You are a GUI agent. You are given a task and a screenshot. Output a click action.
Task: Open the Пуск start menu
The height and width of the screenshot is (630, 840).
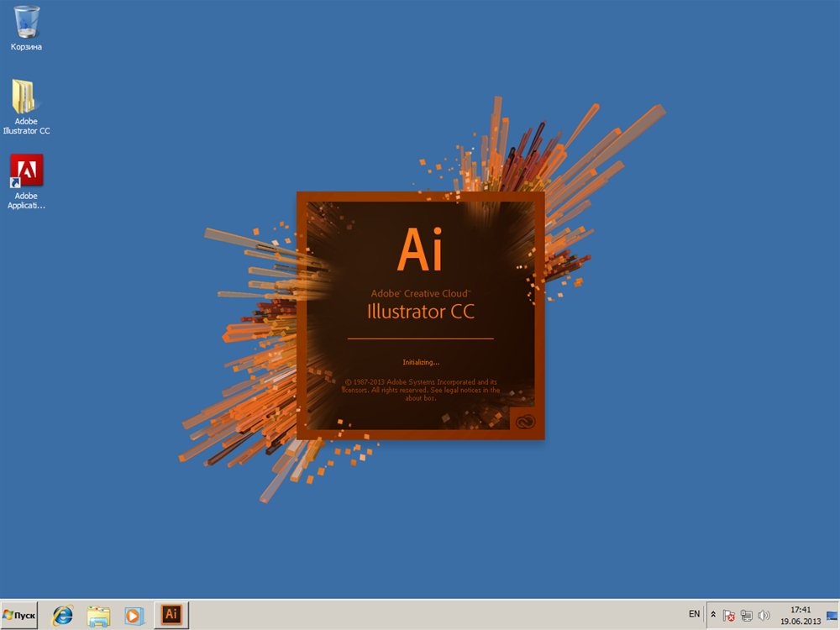point(20,615)
